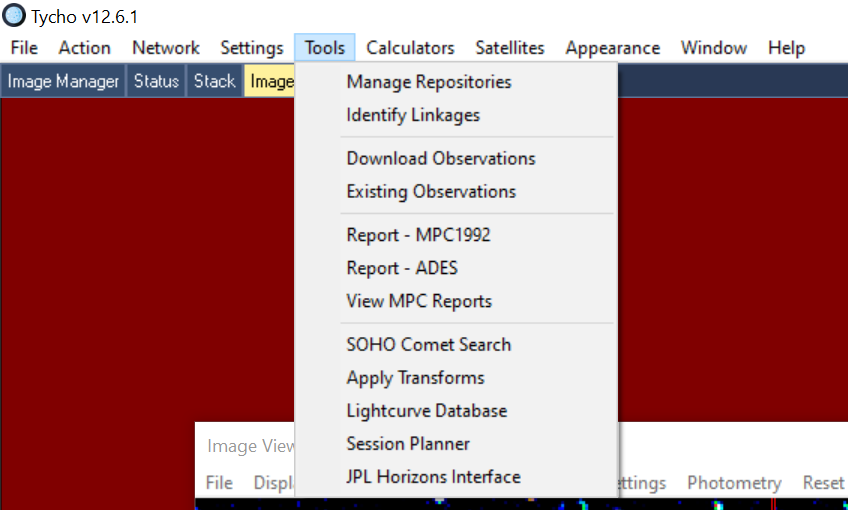Image resolution: width=848 pixels, height=510 pixels.
Task: Open the Lightcurve Database
Action: (x=426, y=411)
